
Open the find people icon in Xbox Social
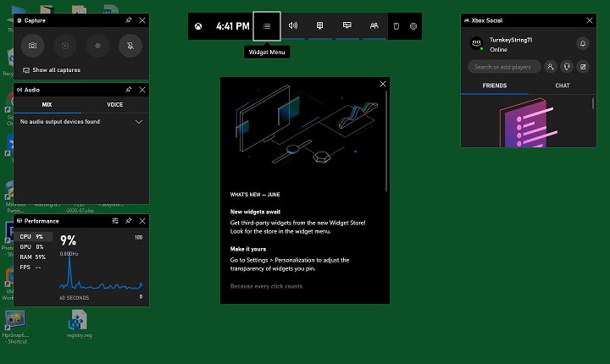tap(551, 67)
